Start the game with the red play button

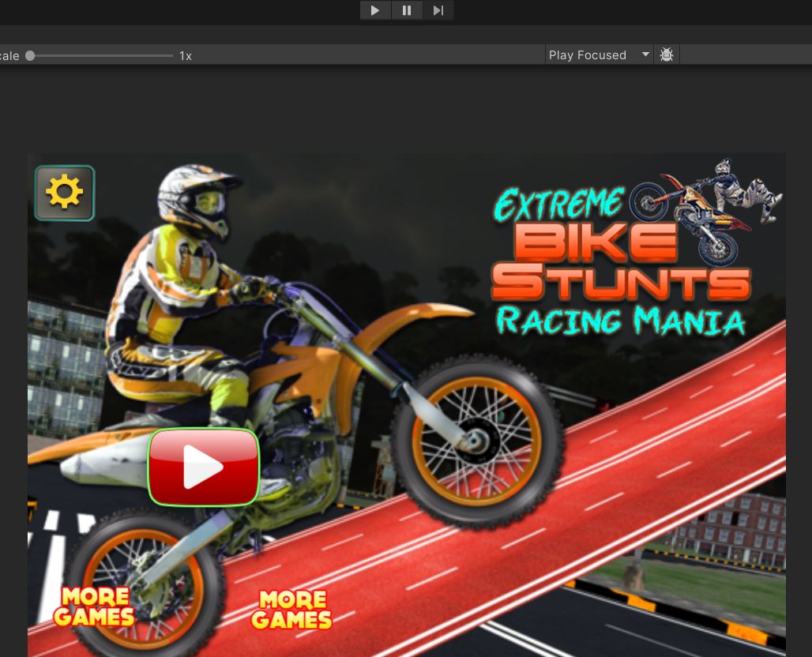coord(203,467)
